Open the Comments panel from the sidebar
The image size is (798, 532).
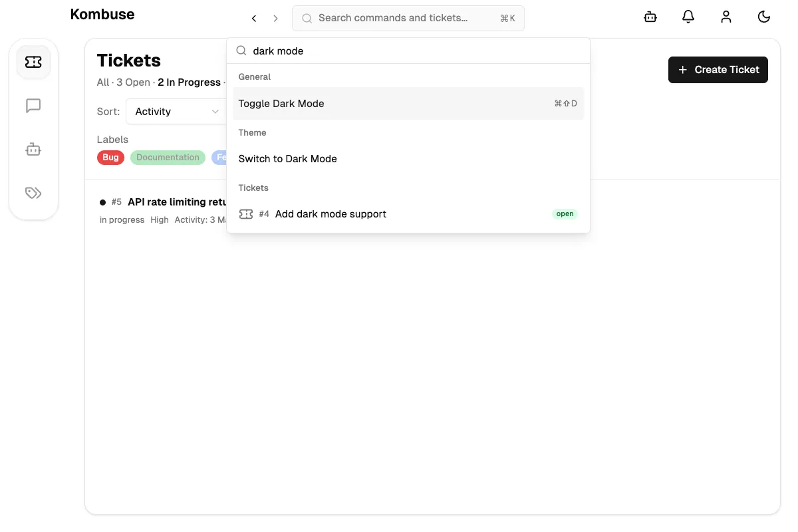pos(33,105)
